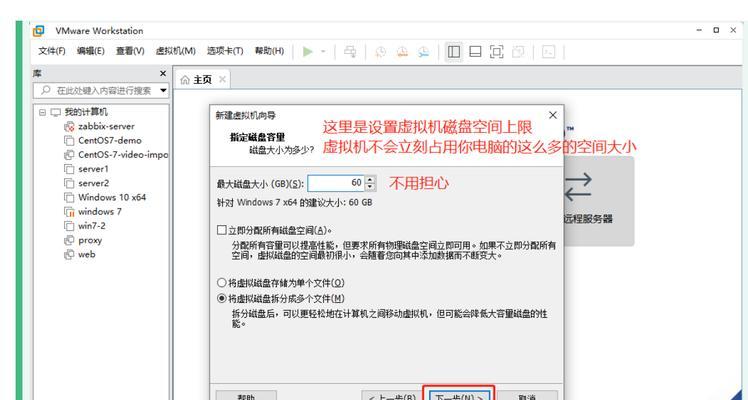Select CentOS7-demo virtual machine
The width and height of the screenshot is (748, 400).
coord(110,141)
